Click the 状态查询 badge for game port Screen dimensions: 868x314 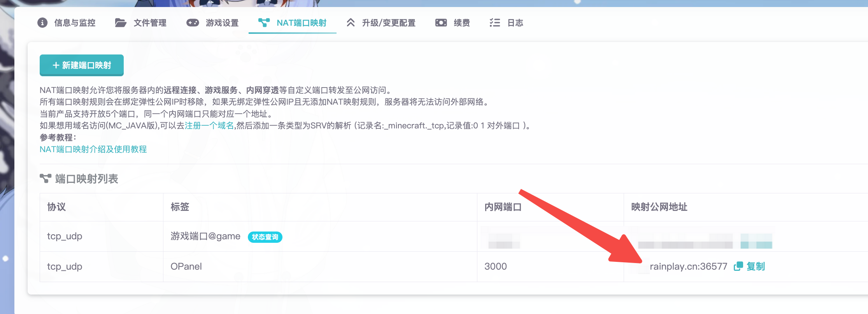(265, 237)
